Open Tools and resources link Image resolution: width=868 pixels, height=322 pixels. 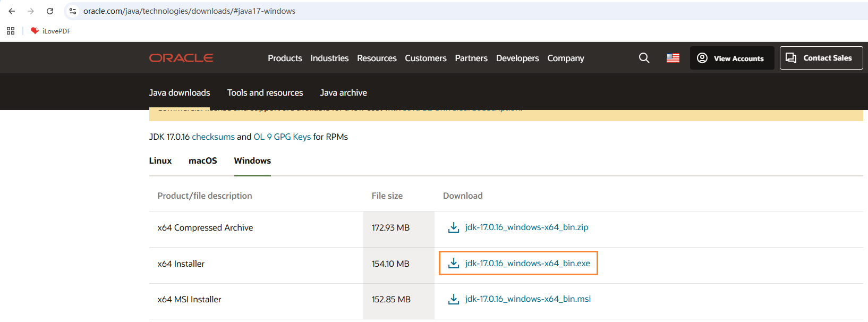pyautogui.click(x=265, y=92)
